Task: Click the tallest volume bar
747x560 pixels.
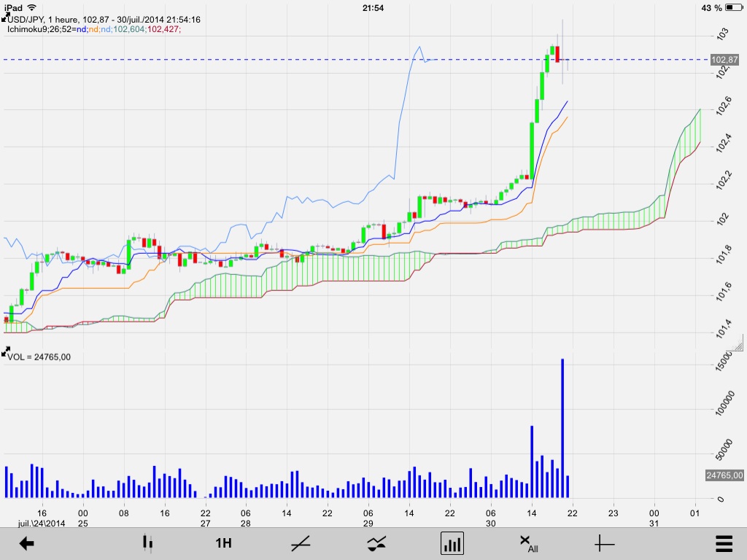Action: click(562, 428)
